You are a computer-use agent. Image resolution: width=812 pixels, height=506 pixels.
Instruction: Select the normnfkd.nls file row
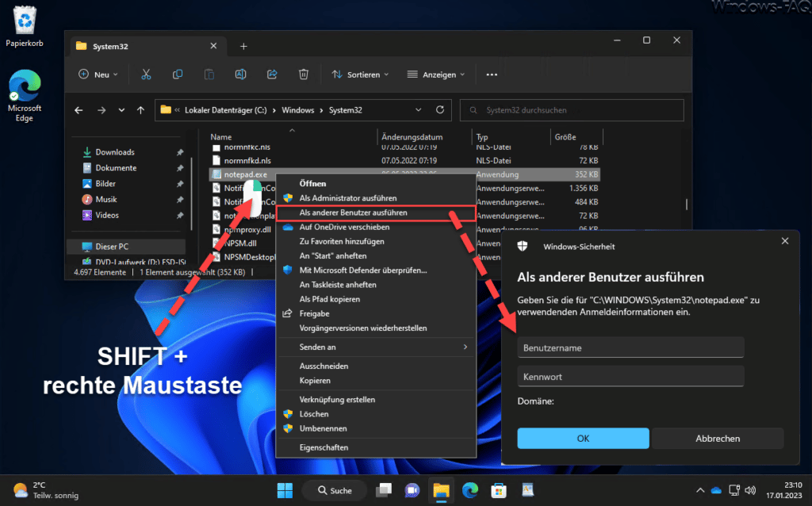click(x=405, y=160)
